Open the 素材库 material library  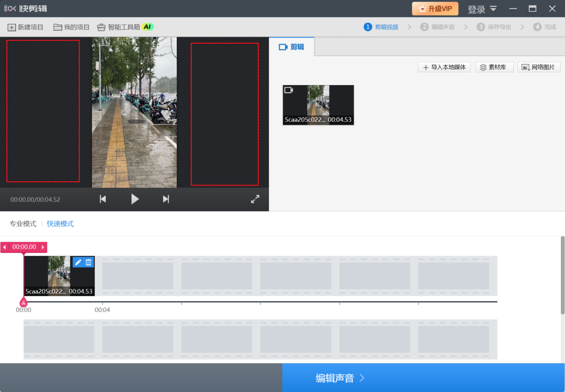(x=494, y=67)
